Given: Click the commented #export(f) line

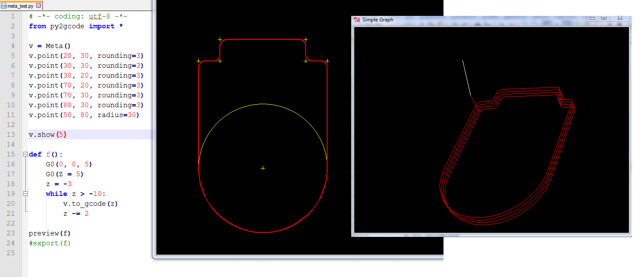Looking at the screenshot, I should 50,243.
